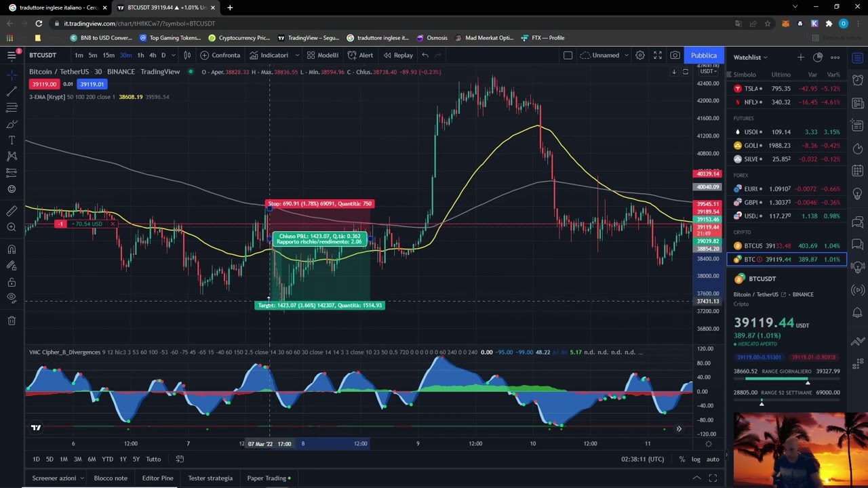Open the layout selection square icon
The width and height of the screenshot is (868, 488).
coord(568,55)
